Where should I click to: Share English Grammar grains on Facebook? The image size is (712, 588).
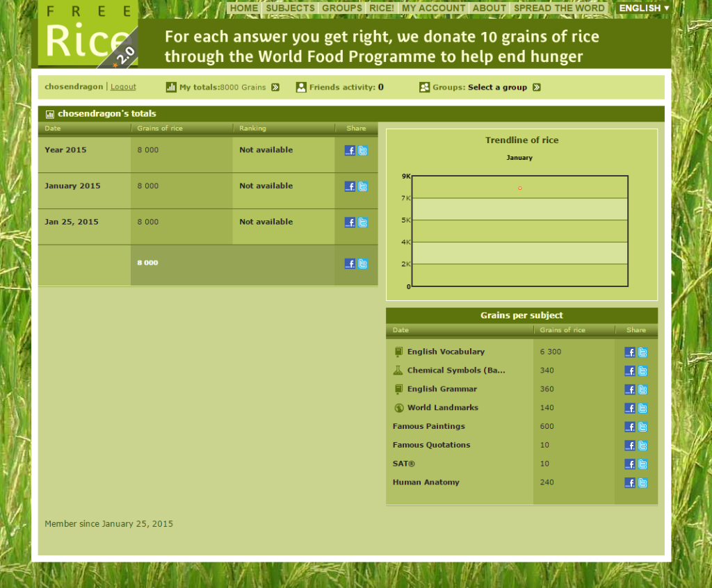coord(630,390)
